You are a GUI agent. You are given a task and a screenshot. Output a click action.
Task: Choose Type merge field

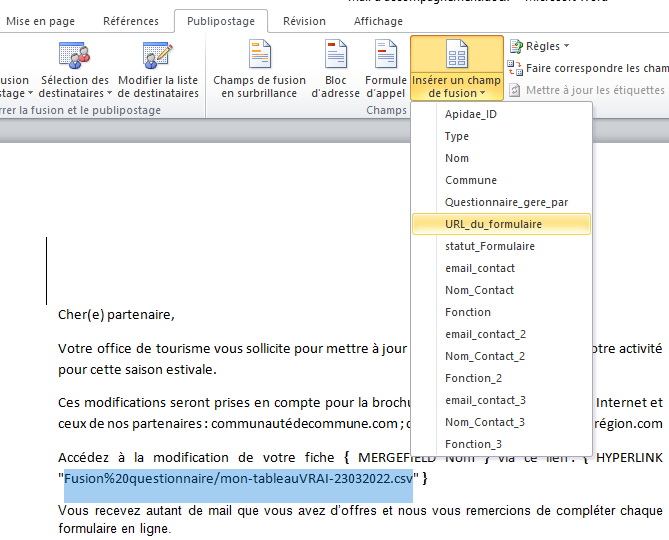coord(501,136)
